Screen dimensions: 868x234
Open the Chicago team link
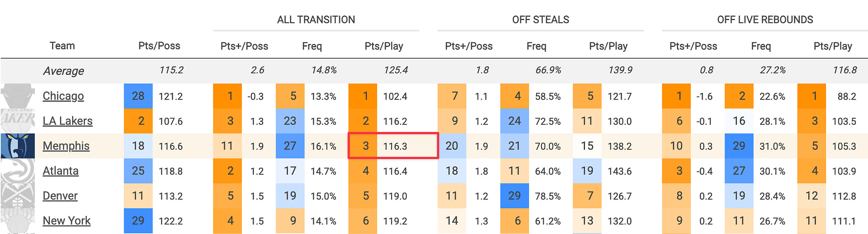tap(63, 96)
